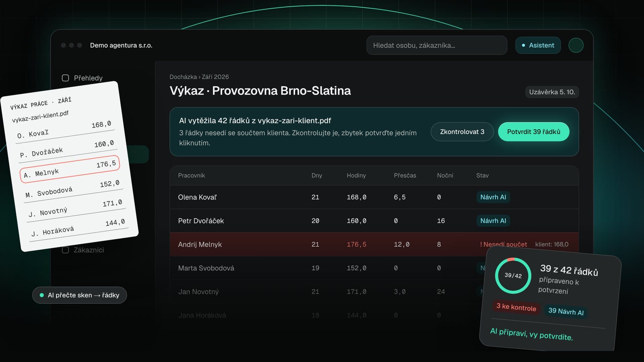This screenshot has height=362, width=644.
Task: Confirm with Potvrdit 39 řádků button
Action: click(x=534, y=132)
